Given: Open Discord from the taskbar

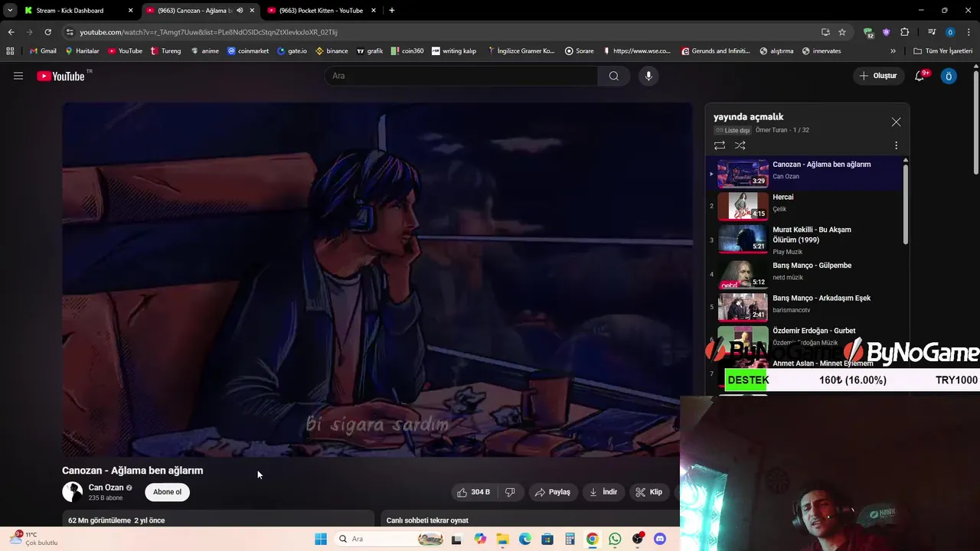Looking at the screenshot, I should pyautogui.click(x=660, y=539).
